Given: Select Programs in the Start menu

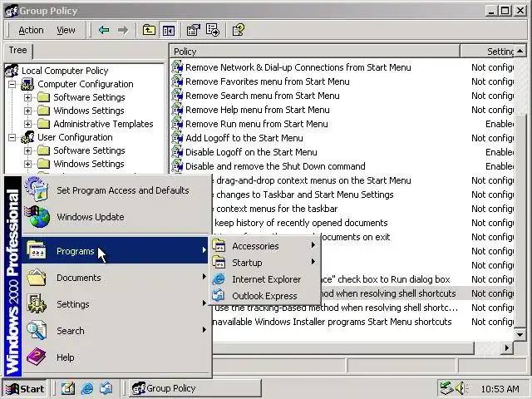Looking at the screenshot, I should [x=115, y=251].
